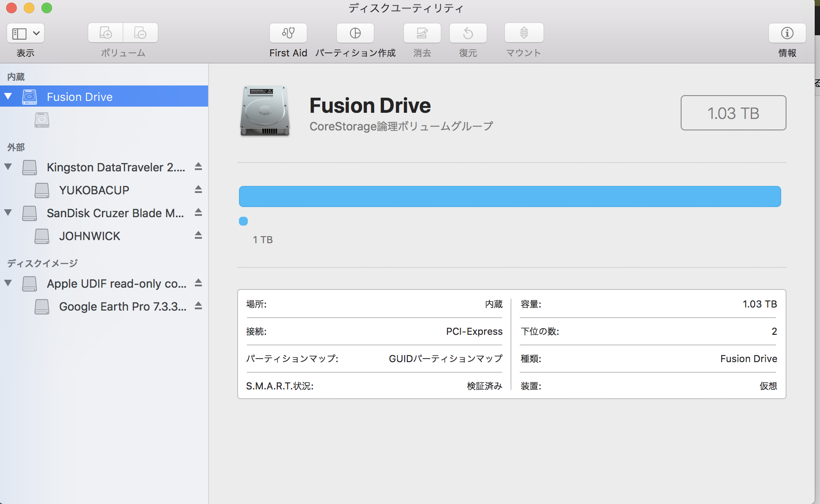Click the Erase (消去) toolbar icon
The height and width of the screenshot is (504, 820).
tap(422, 33)
